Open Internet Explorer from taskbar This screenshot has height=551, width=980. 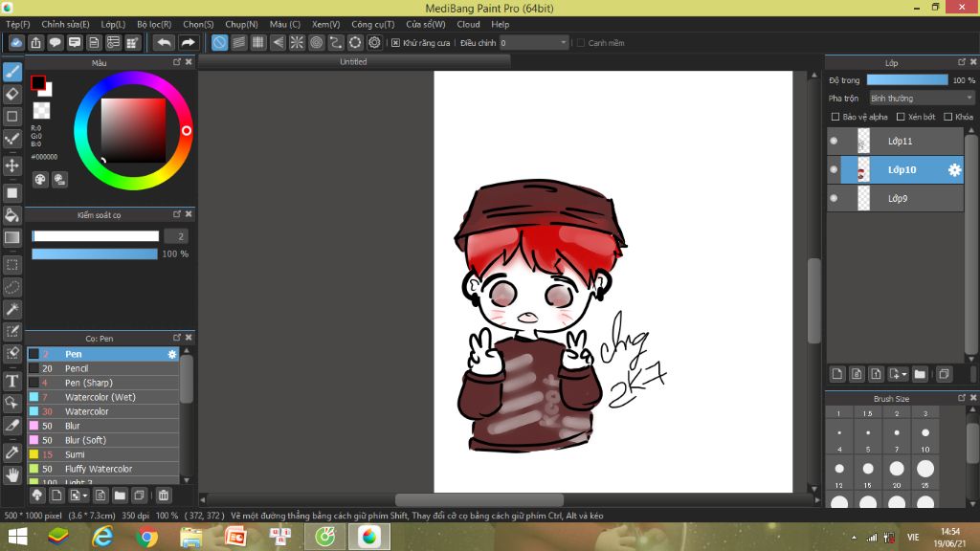coord(102,537)
